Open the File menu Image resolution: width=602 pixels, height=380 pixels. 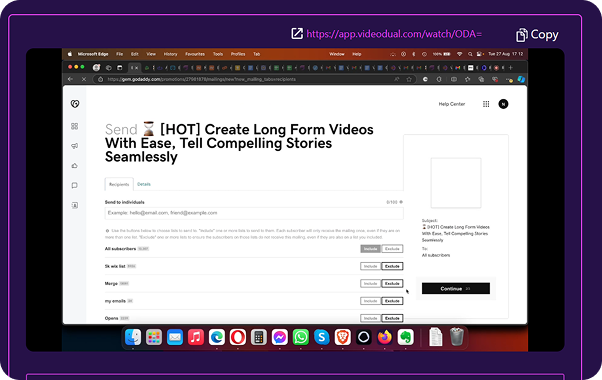coord(119,54)
